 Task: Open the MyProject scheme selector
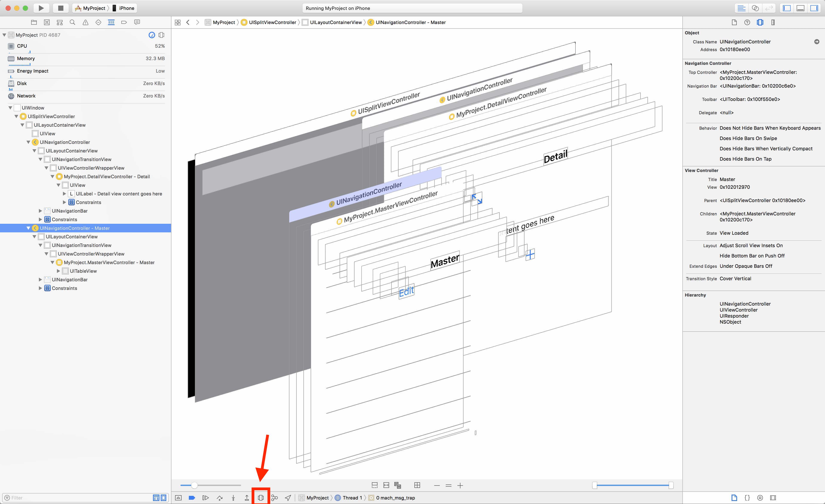tap(90, 8)
